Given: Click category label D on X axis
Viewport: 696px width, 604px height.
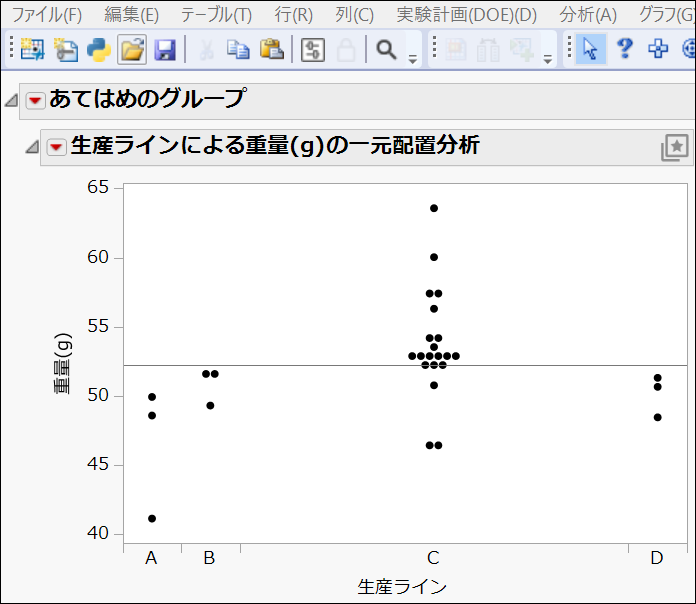Looking at the screenshot, I should [x=657, y=558].
